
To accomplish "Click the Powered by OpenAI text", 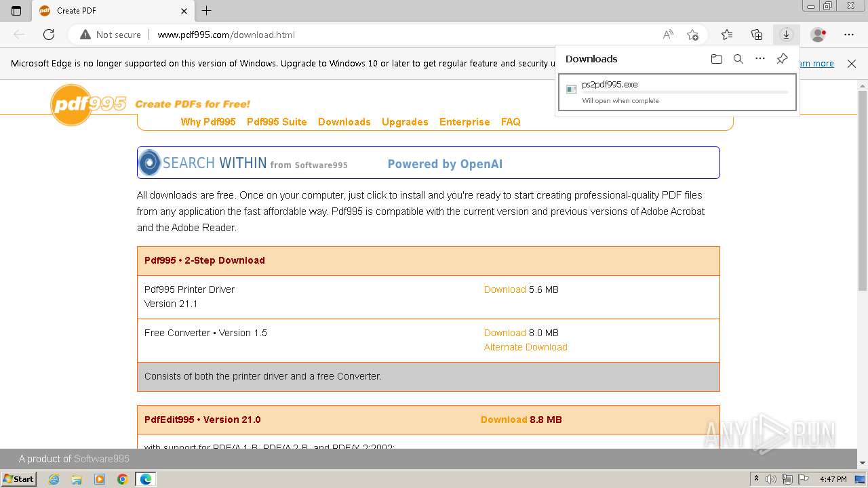I will coord(445,164).
